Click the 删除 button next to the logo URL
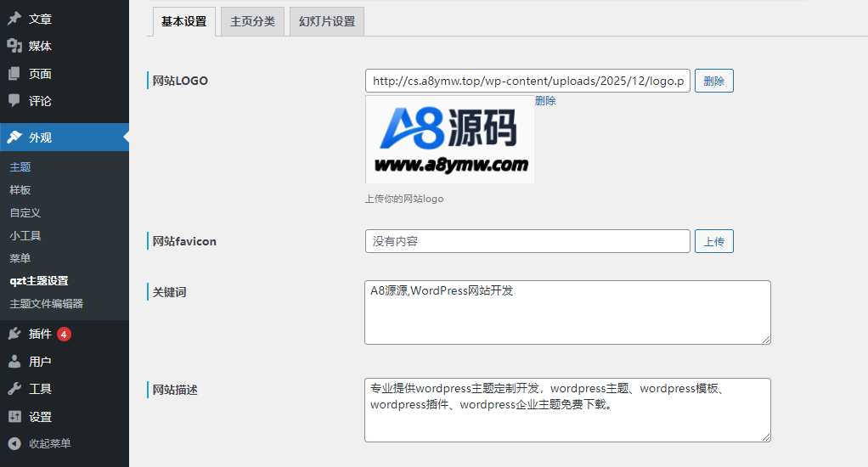 tap(713, 81)
